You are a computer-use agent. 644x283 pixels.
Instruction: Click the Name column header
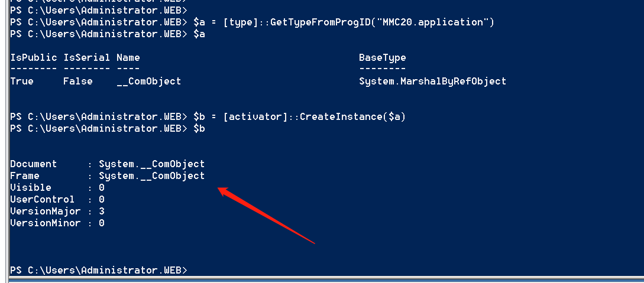pyautogui.click(x=128, y=58)
